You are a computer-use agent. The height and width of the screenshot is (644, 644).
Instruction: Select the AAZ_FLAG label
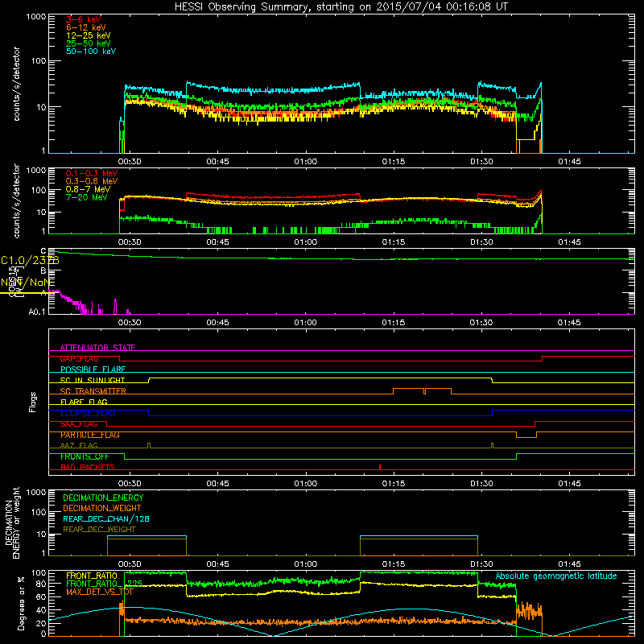pyautogui.click(x=79, y=446)
